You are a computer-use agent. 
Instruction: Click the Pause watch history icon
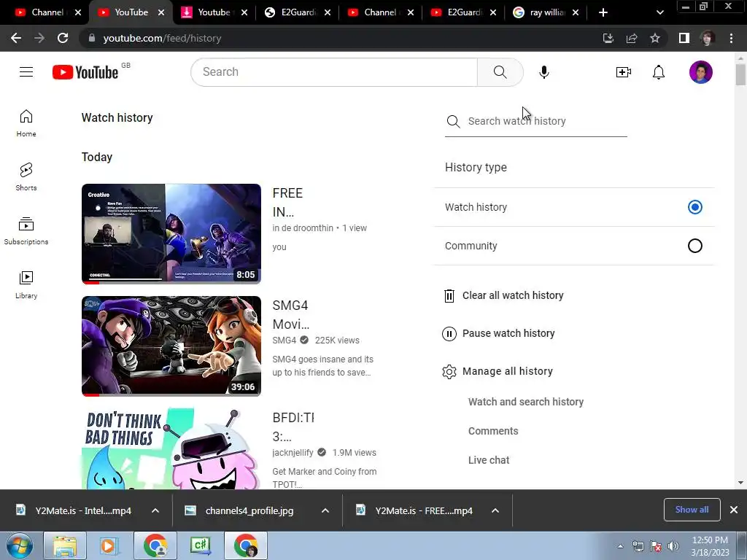point(449,334)
